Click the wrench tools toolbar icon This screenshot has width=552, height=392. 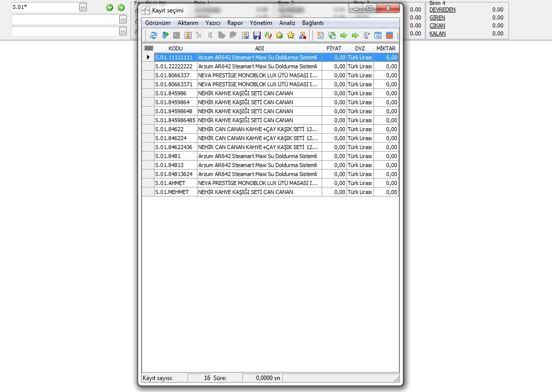click(367, 35)
